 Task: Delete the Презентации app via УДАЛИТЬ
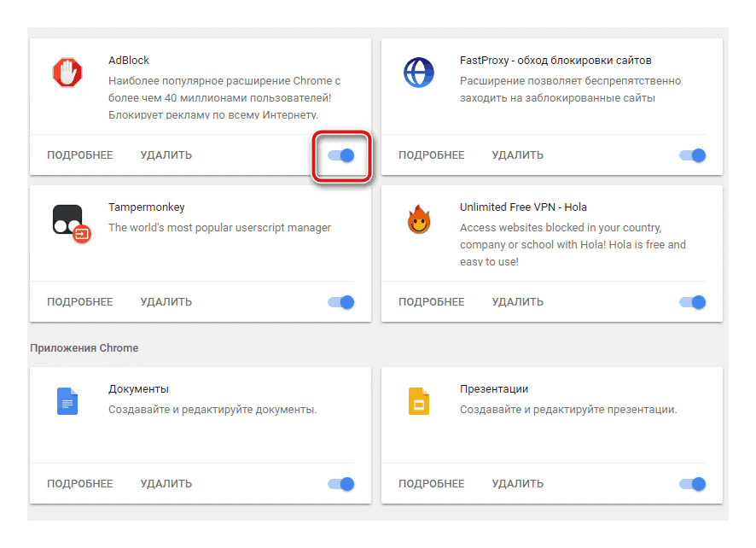[518, 484]
